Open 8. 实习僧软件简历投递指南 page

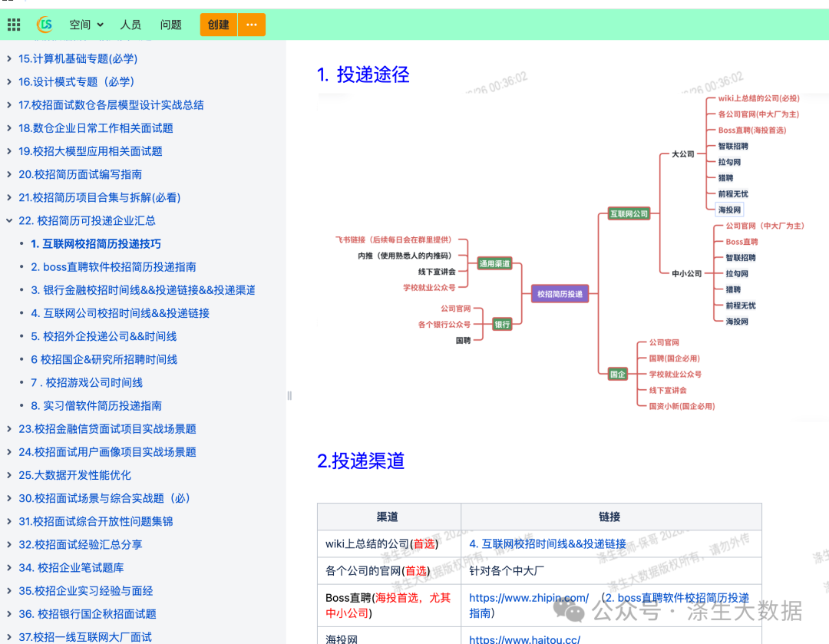click(x=96, y=405)
